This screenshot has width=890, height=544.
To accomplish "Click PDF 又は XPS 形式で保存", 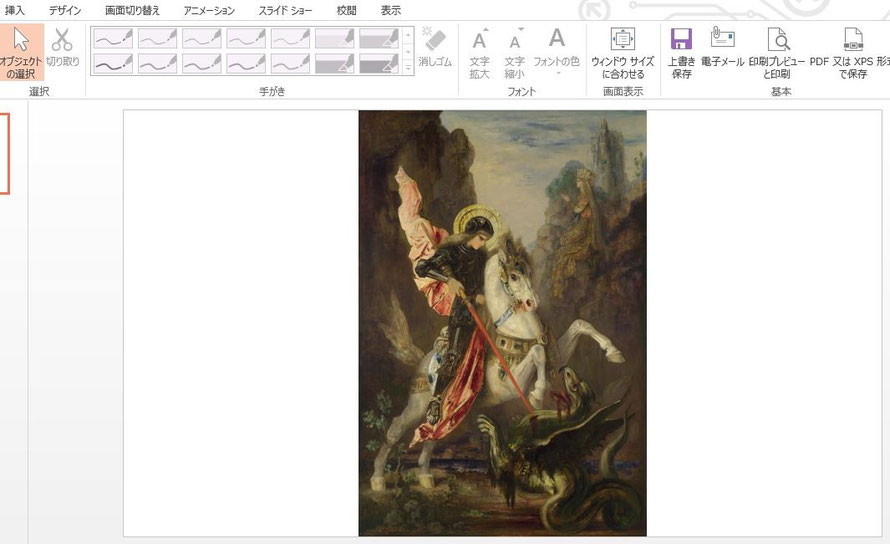I will [x=851, y=52].
